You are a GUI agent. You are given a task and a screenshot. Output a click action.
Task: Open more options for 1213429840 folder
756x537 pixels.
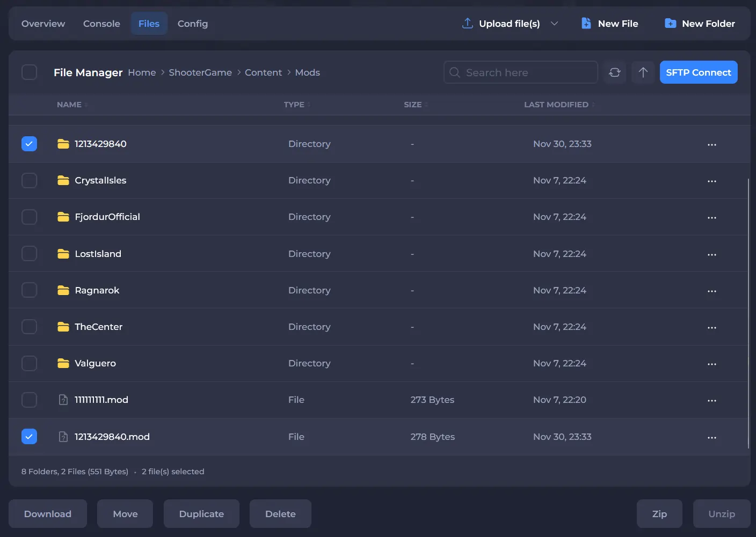[x=712, y=144]
